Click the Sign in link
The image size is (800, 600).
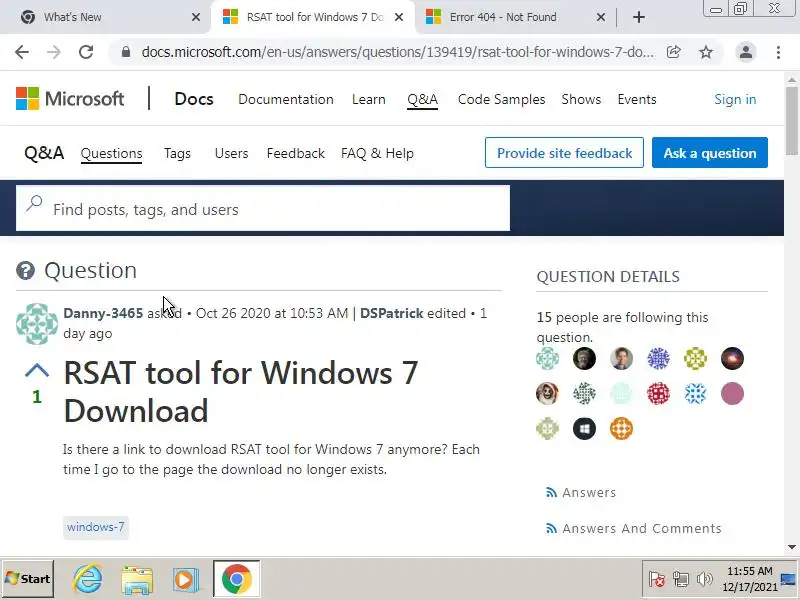coord(735,99)
